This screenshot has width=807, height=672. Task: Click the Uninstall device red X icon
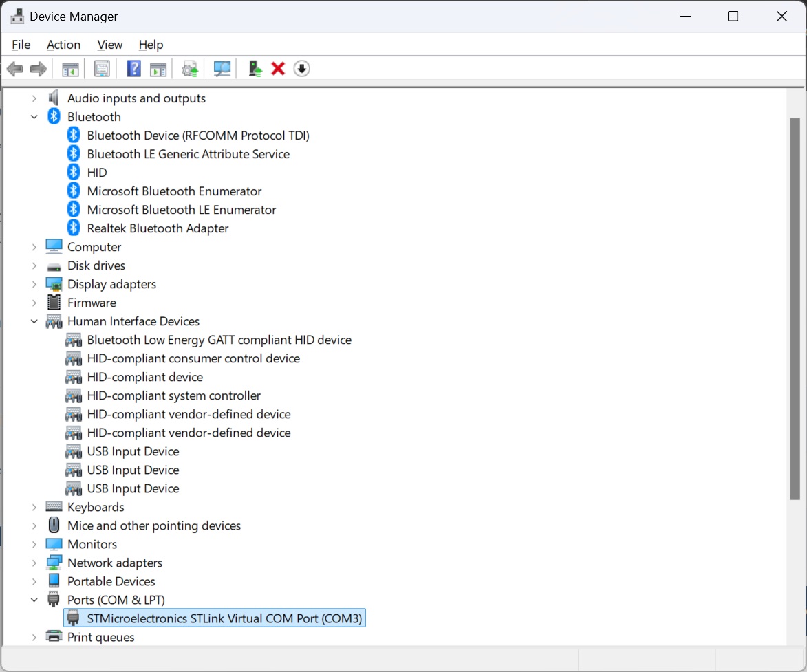(x=277, y=68)
